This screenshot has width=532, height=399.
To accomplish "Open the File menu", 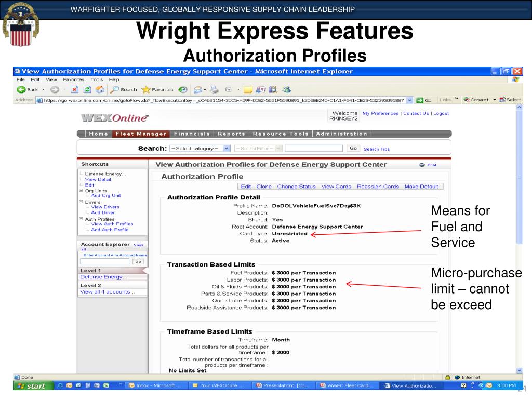I will (x=20, y=79).
